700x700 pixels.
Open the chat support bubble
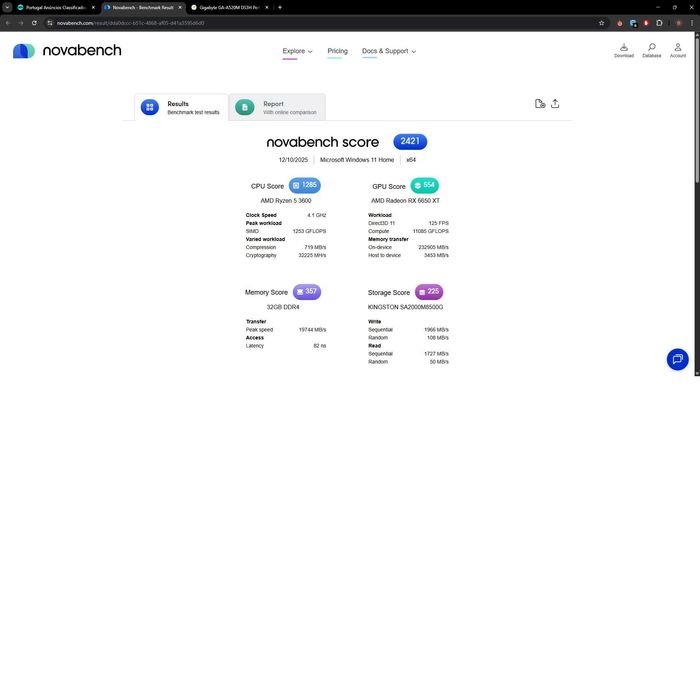(677, 359)
